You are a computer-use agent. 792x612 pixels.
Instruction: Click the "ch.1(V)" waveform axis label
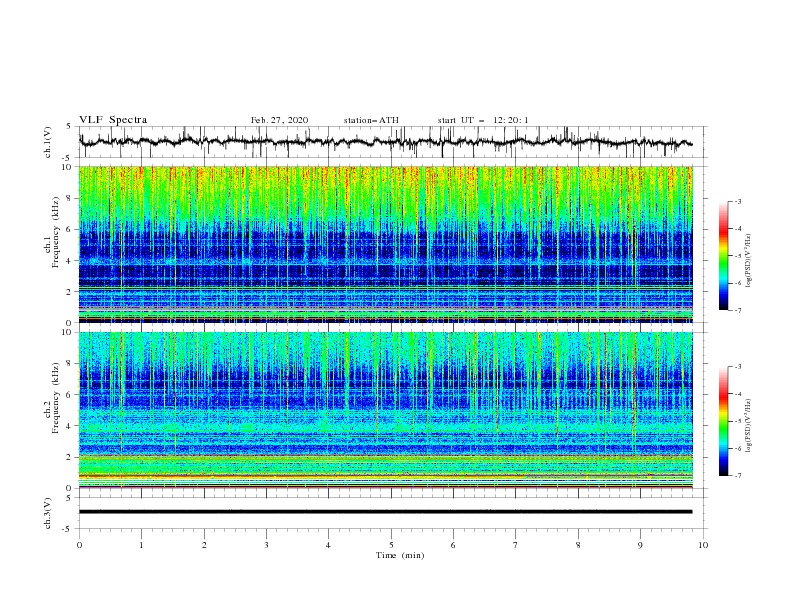pyautogui.click(x=48, y=142)
